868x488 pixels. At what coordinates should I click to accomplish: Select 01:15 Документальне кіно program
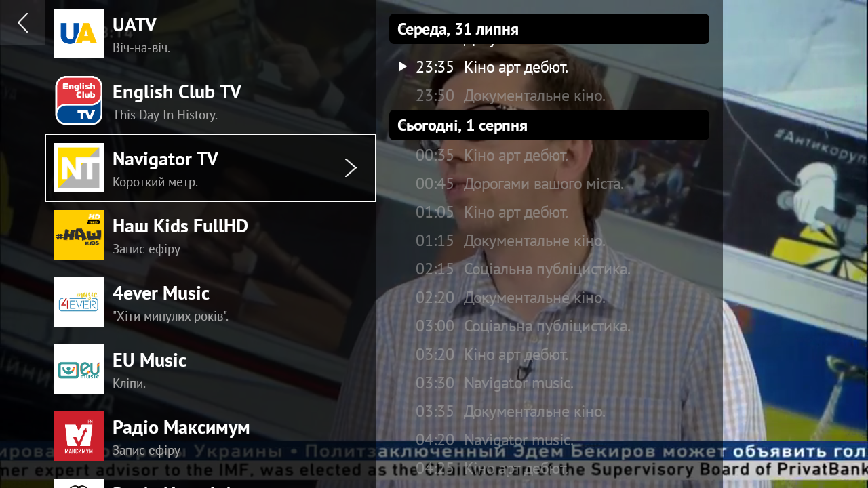511,241
